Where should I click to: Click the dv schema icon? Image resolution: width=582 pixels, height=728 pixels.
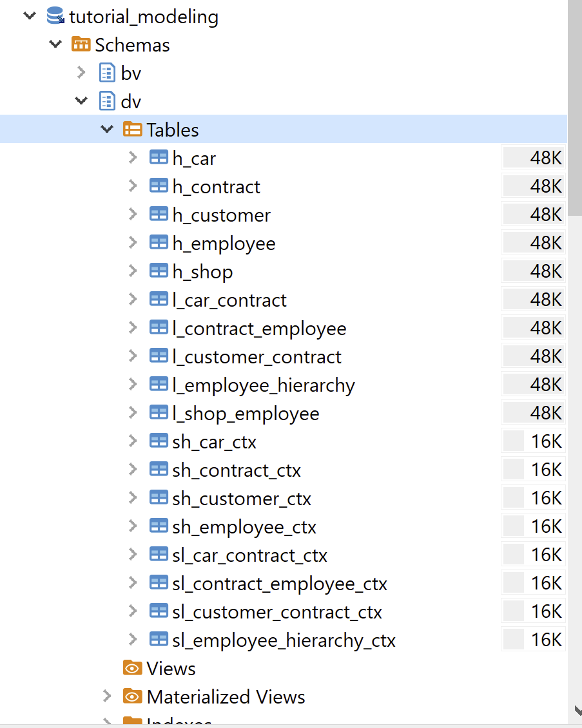(107, 101)
